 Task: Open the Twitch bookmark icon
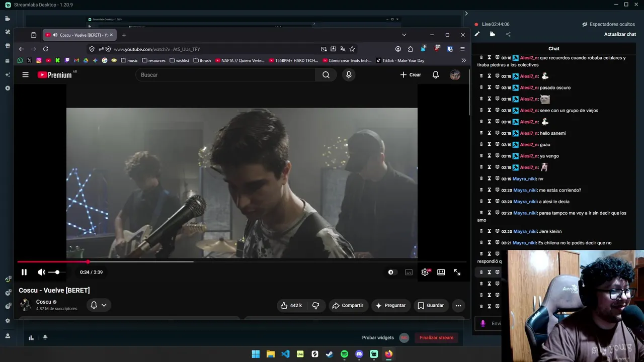pyautogui.click(x=67, y=60)
